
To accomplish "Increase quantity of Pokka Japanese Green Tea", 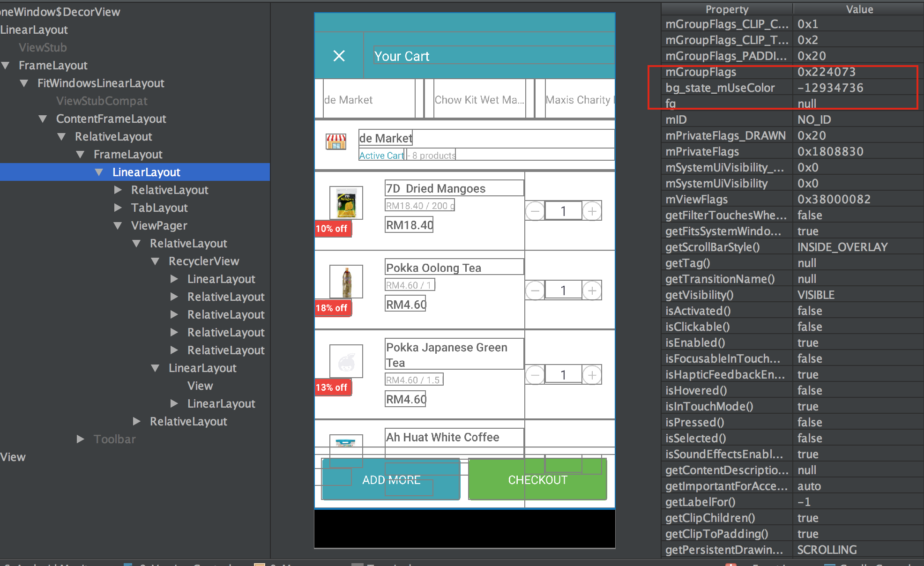I will click(592, 375).
